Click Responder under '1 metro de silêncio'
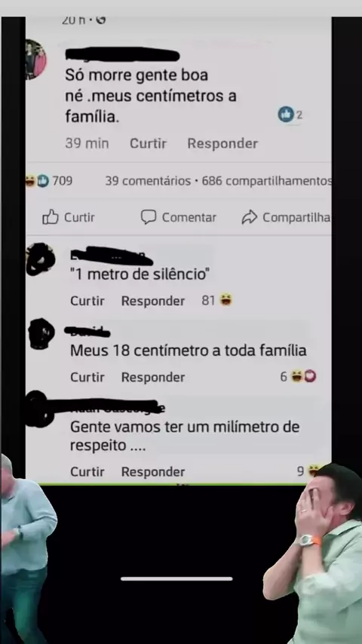Screen dimensions: 362x644 pyautogui.click(x=153, y=301)
